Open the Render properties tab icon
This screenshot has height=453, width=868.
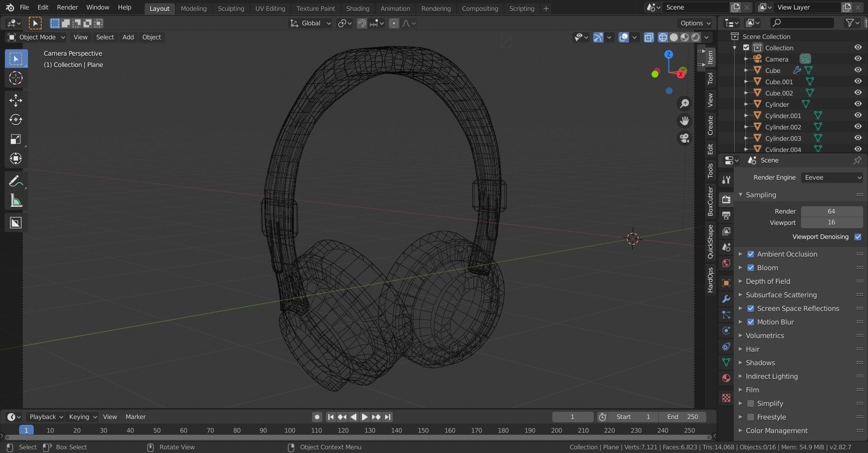pos(726,200)
